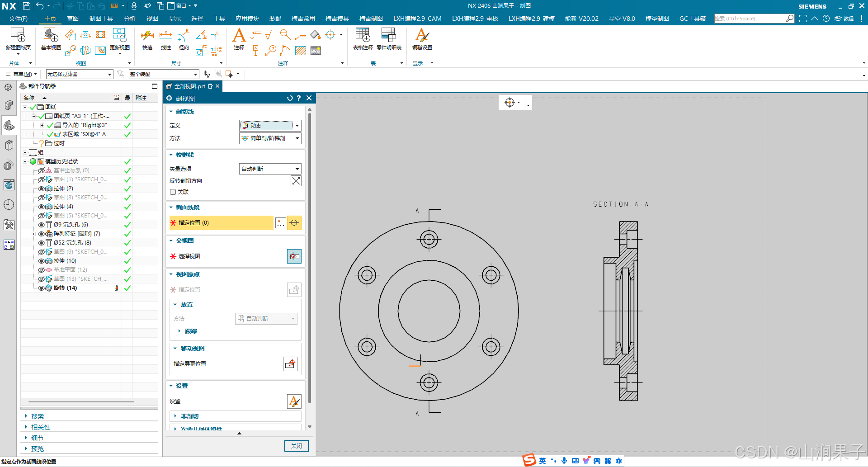Viewport: 868px width, 467px height.
Task: Open the snap point crosshair floating toolbar
Action: pos(509,103)
